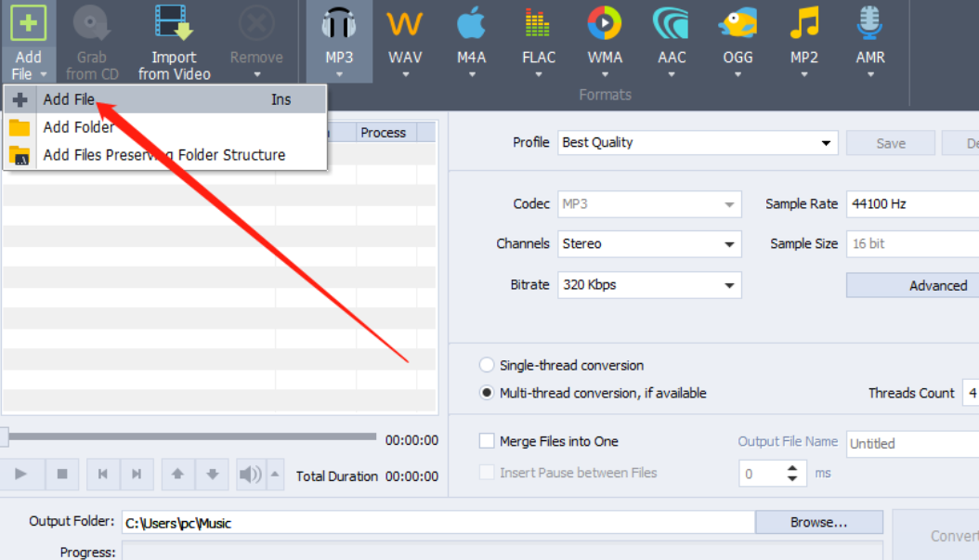Increase pause duration with up stepper
This screenshot has width=979, height=560.
click(792, 468)
